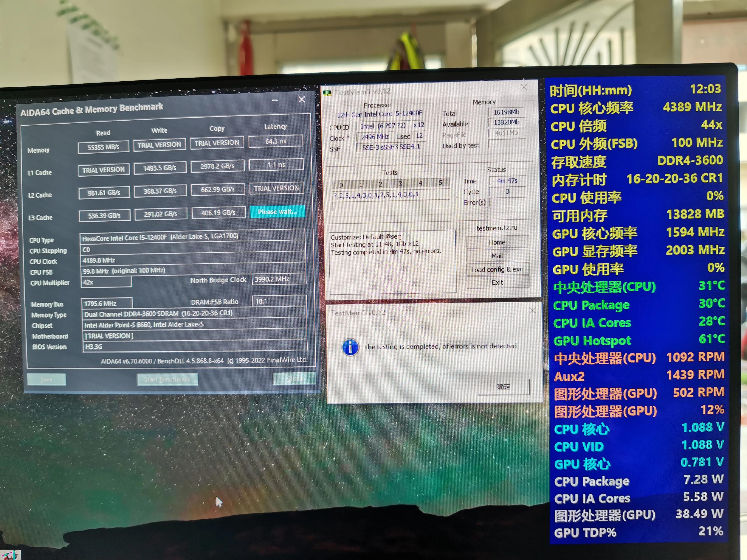
Task: Minimize the TestMem5 main window
Action: click(x=470, y=89)
